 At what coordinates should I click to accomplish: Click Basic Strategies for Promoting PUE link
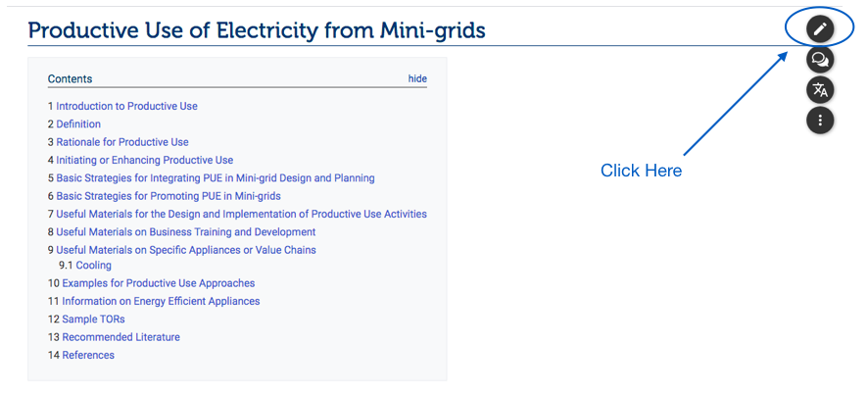(x=169, y=196)
